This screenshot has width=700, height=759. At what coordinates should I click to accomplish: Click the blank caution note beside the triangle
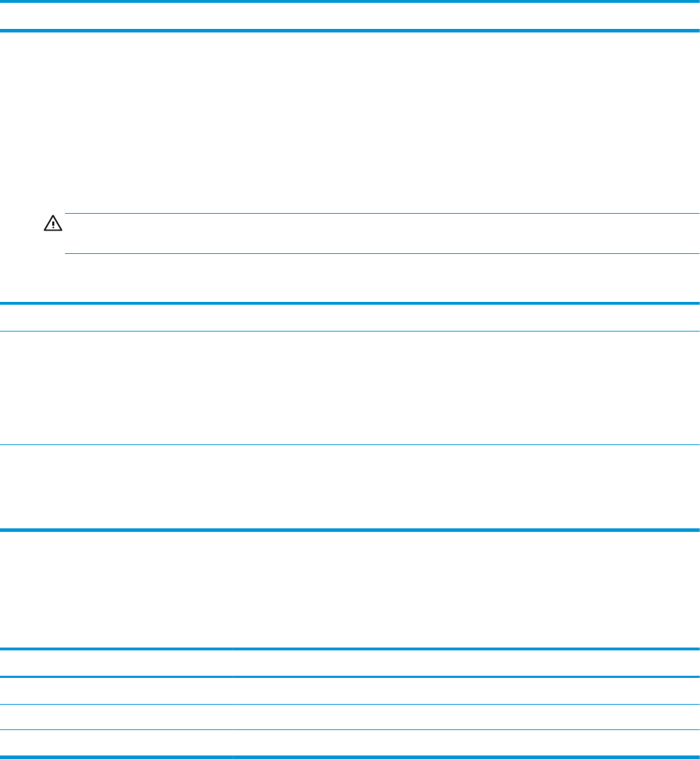(x=381, y=233)
